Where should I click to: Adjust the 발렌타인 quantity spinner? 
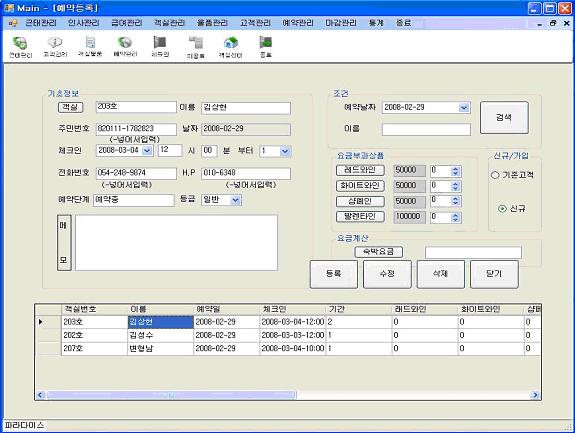(x=455, y=217)
